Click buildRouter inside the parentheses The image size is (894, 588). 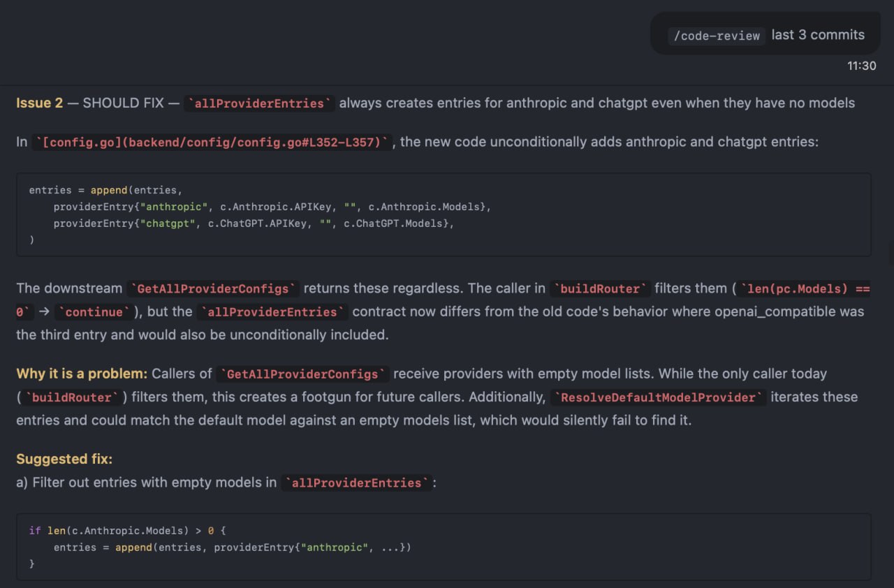pyautogui.click(x=72, y=397)
